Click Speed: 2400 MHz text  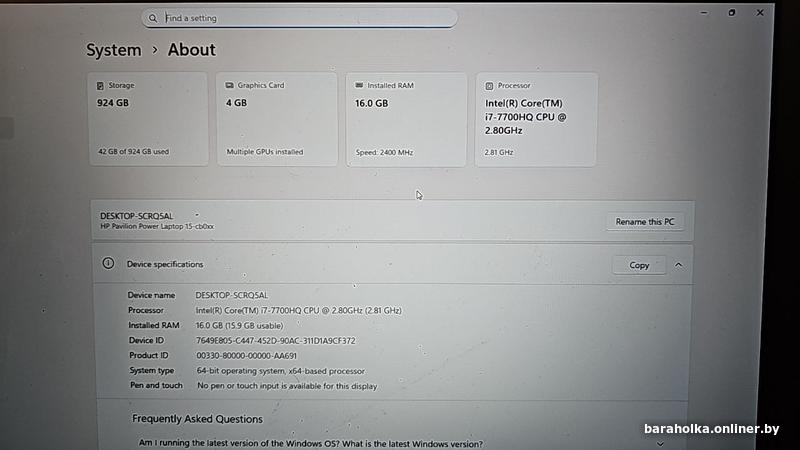pyautogui.click(x=384, y=153)
